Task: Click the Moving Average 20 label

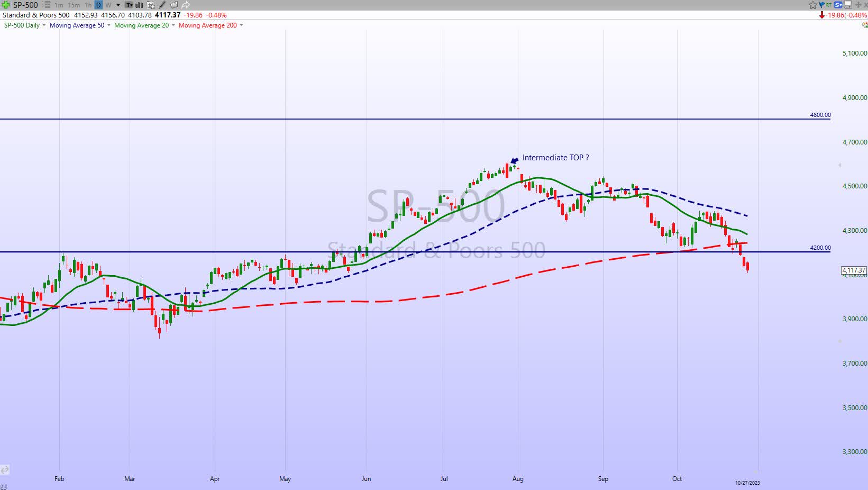Action: click(x=142, y=25)
